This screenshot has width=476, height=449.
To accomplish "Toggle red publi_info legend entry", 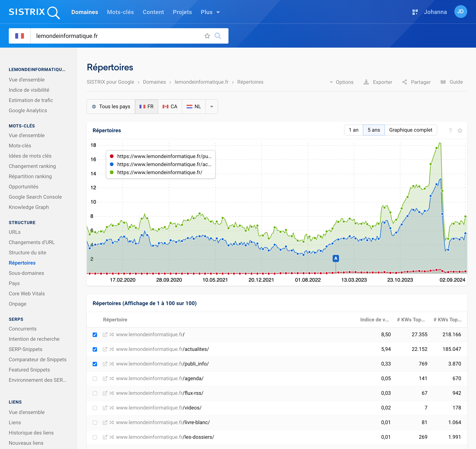I will (160, 156).
